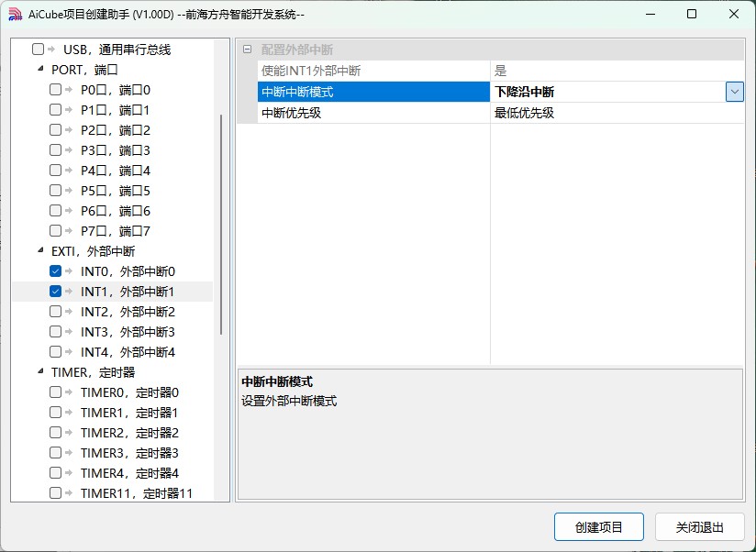Image resolution: width=756 pixels, height=552 pixels.
Task: Select tree item USB，通用串行总线
Action: (117, 50)
